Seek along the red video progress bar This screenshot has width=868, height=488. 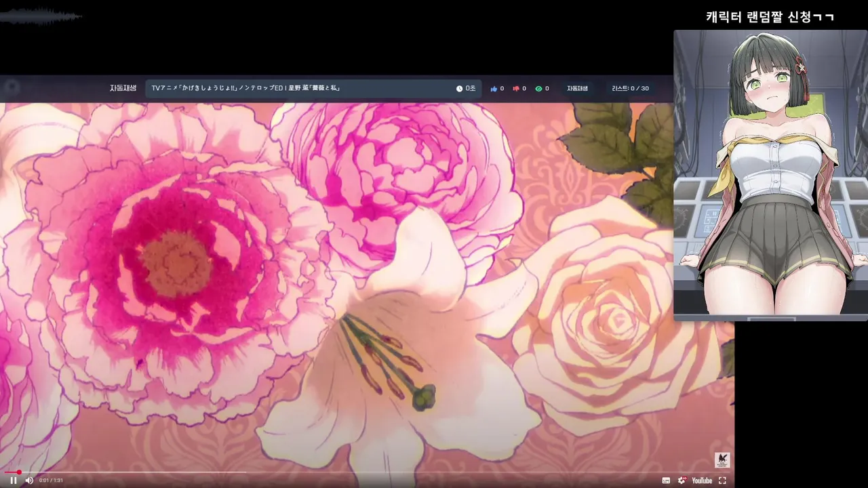(x=367, y=472)
